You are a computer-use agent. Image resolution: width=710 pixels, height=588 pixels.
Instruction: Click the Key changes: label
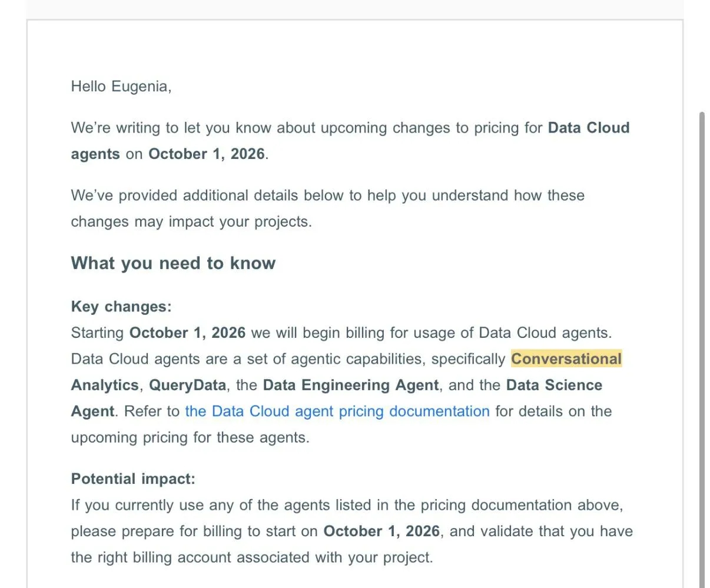pos(121,307)
